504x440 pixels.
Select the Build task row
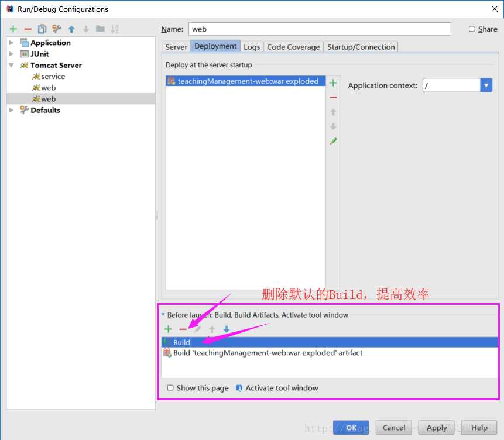pyautogui.click(x=330, y=342)
